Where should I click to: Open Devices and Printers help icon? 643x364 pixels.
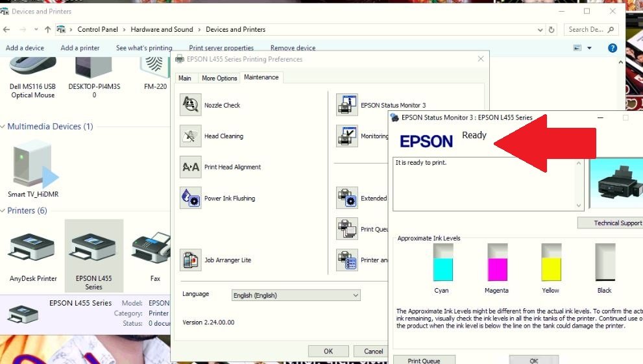point(613,48)
